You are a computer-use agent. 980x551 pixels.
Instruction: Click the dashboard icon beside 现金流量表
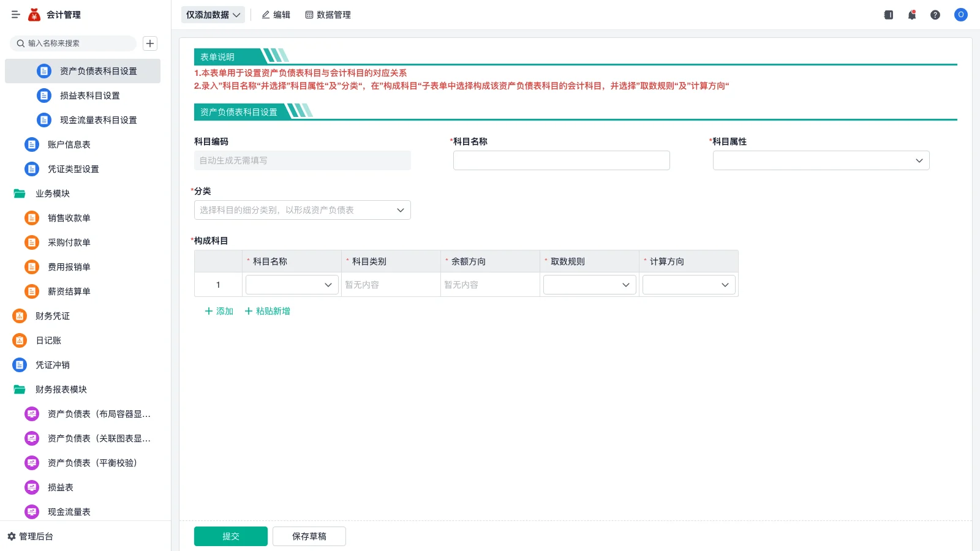coord(32,512)
